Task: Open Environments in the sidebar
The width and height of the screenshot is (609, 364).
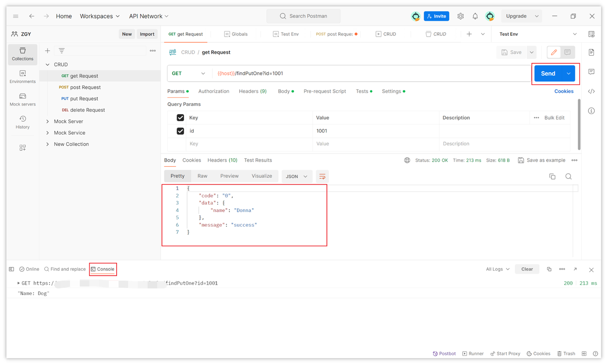Action: (x=23, y=77)
